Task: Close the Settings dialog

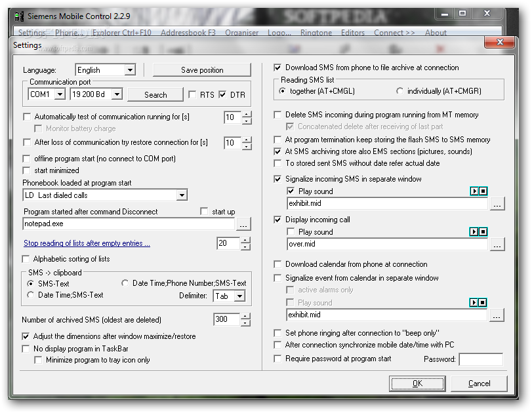Action: point(500,42)
